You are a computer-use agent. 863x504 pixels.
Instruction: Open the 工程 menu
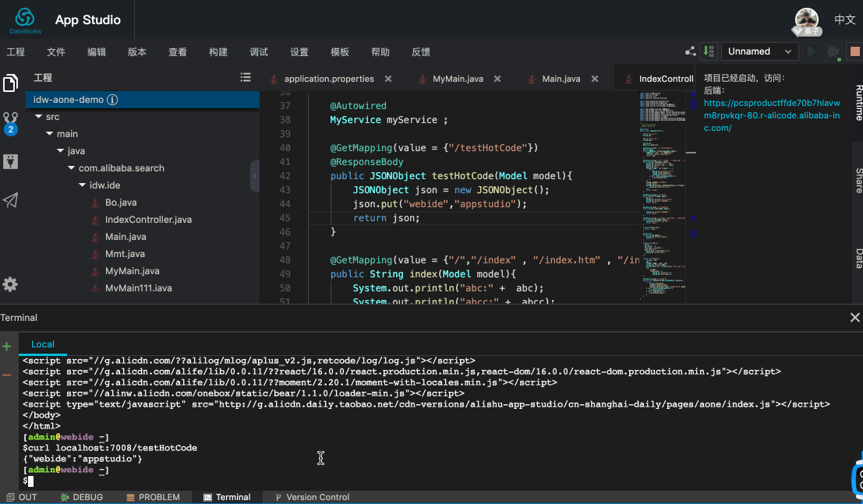tap(16, 51)
